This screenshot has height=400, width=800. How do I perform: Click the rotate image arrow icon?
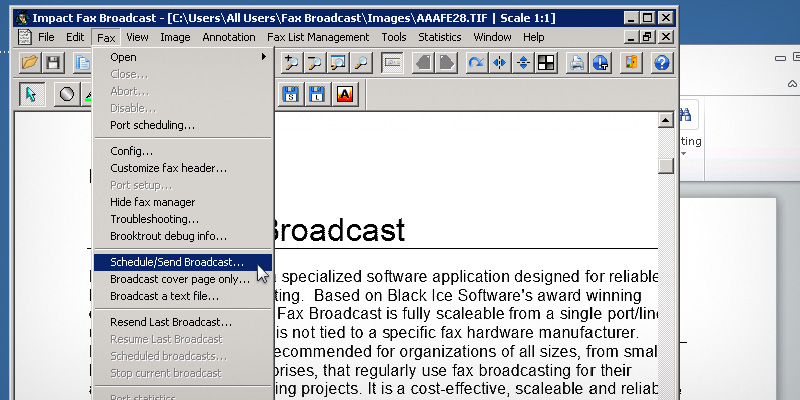(476, 63)
